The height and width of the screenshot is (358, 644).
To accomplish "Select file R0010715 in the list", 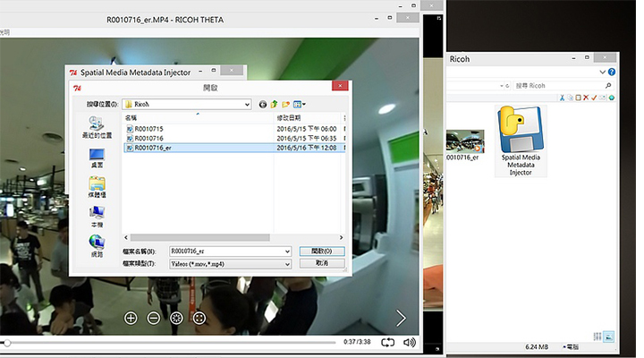I will [x=234, y=129].
